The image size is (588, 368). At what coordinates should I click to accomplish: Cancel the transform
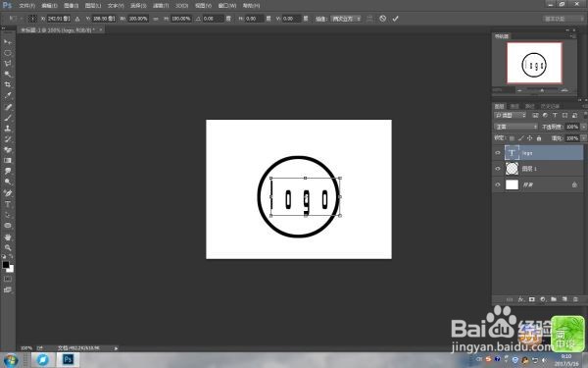(382, 19)
